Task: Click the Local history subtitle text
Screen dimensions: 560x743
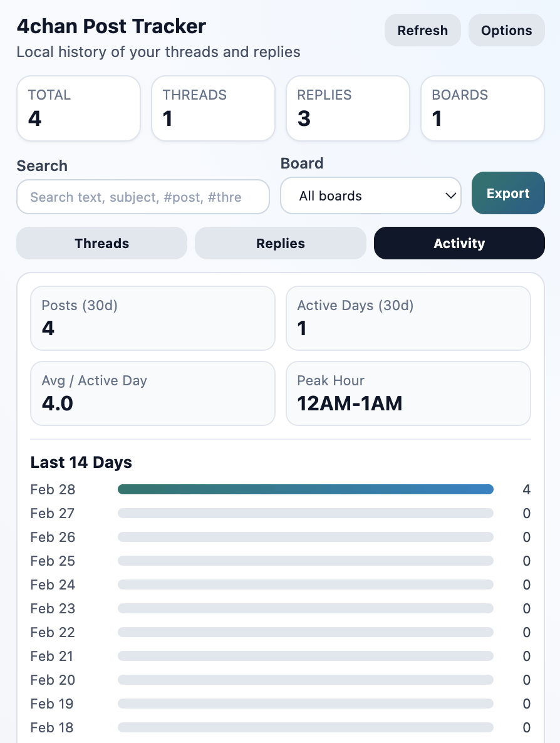Action: 158,51
